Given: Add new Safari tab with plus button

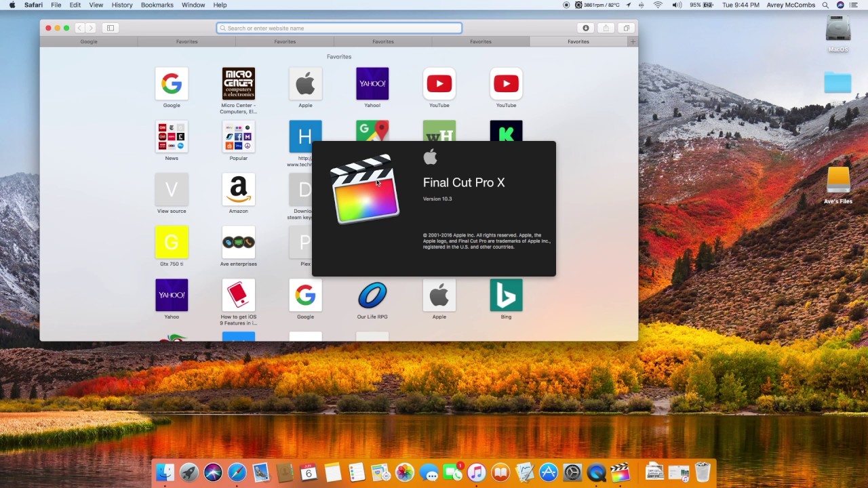Looking at the screenshot, I should tap(633, 41).
